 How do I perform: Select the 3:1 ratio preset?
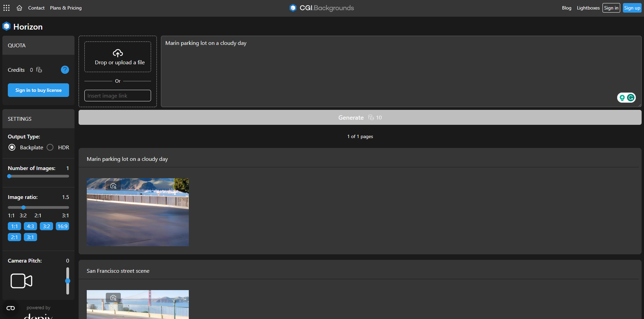click(30, 237)
